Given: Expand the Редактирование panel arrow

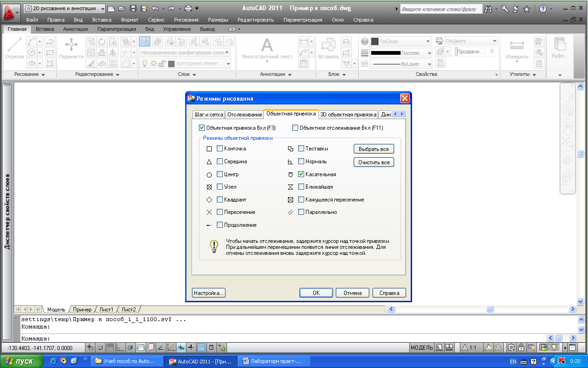Looking at the screenshot, I should click(117, 75).
